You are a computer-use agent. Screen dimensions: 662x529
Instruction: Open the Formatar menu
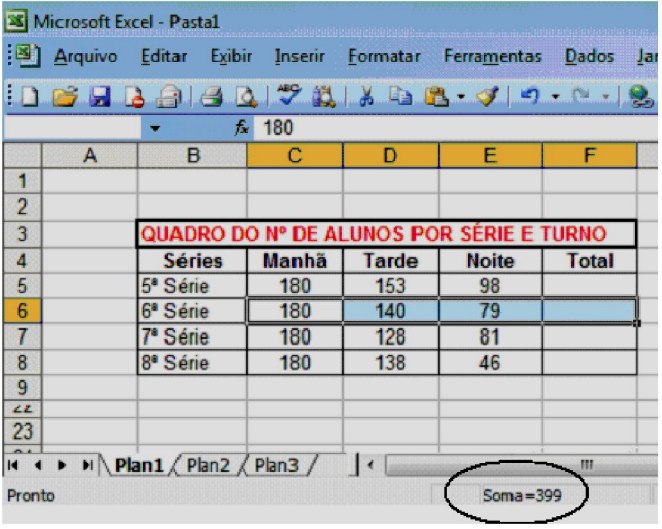[x=384, y=56]
